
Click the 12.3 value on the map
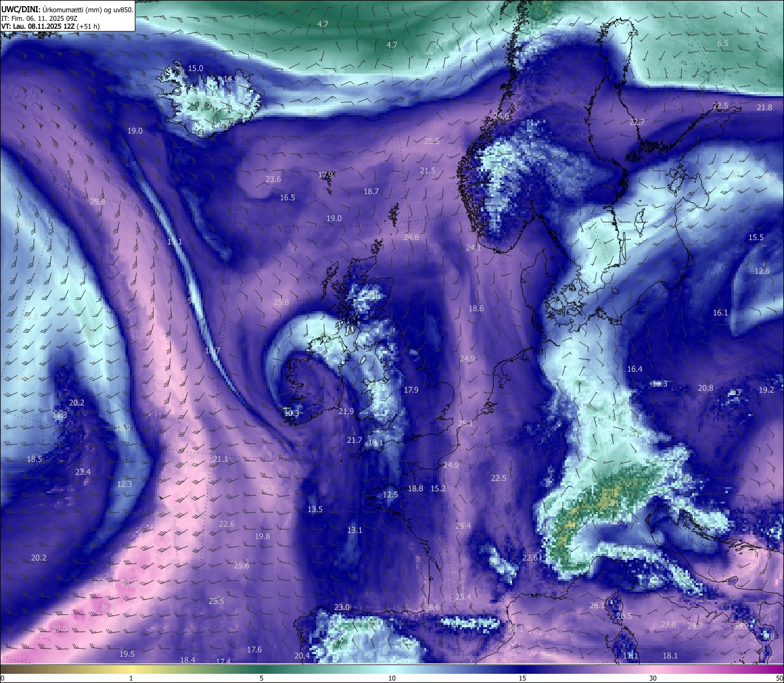pyautogui.click(x=124, y=485)
